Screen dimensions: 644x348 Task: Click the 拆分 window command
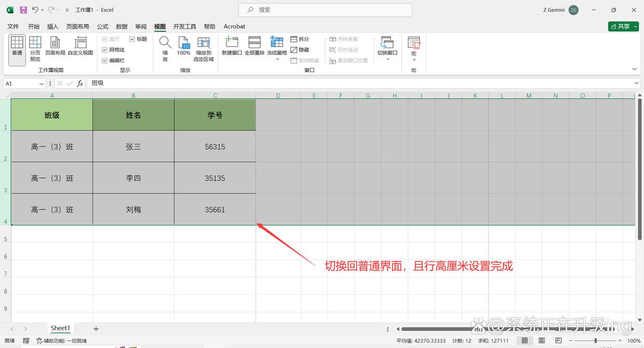pyautogui.click(x=300, y=39)
